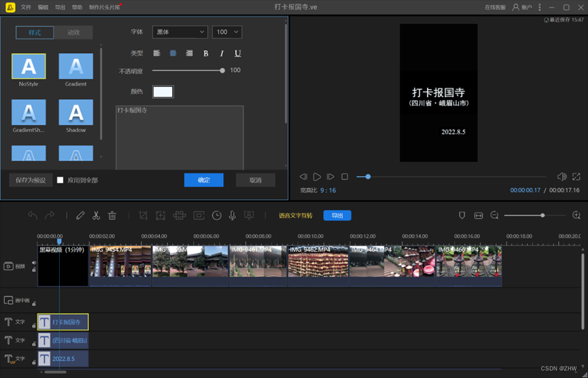588x378 pixels.
Task: Toggle lock on the 2022.8.5 text track
Action: click(x=34, y=362)
